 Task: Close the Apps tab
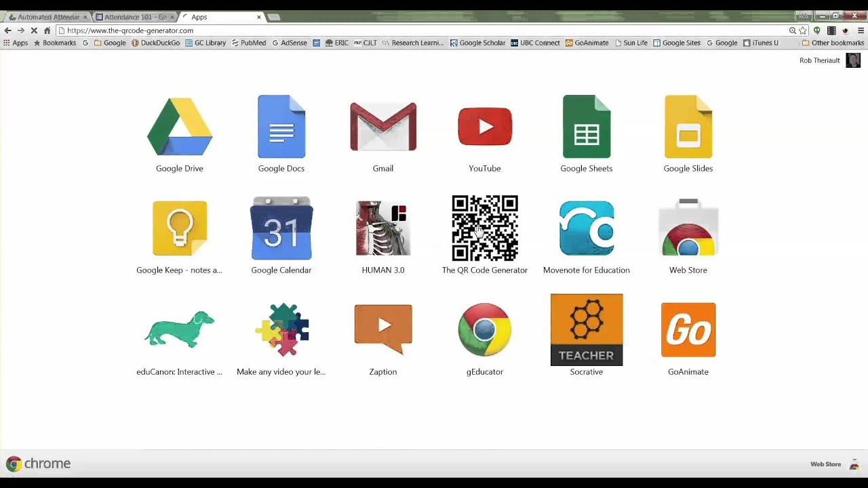(x=258, y=17)
